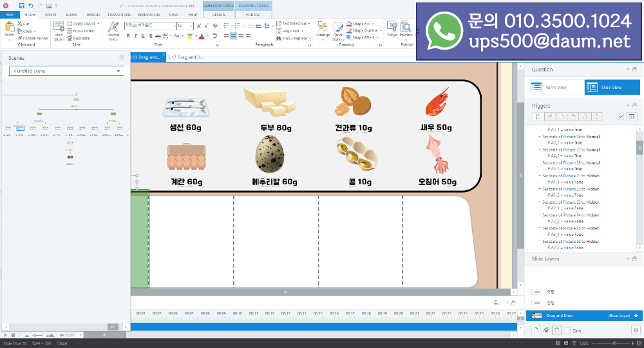Create a new trigger in Triggers panel
The width and height of the screenshot is (644, 348).
tap(538, 117)
